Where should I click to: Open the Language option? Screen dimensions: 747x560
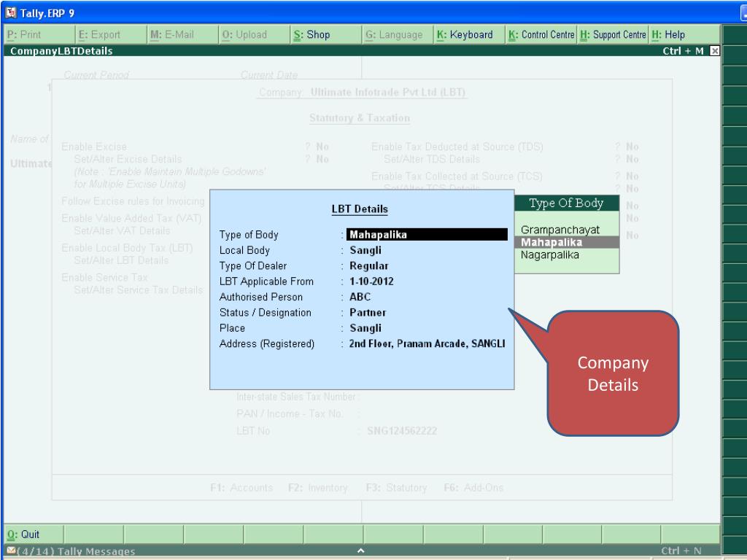click(x=398, y=35)
